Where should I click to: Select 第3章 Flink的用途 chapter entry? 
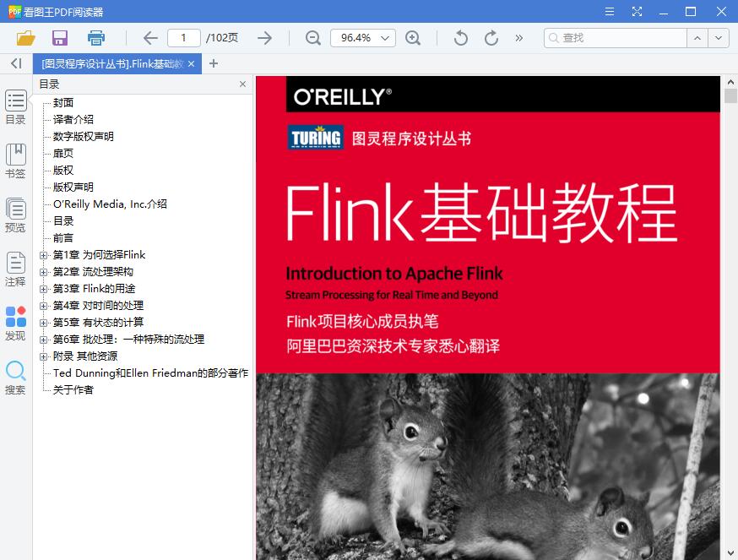click(94, 289)
